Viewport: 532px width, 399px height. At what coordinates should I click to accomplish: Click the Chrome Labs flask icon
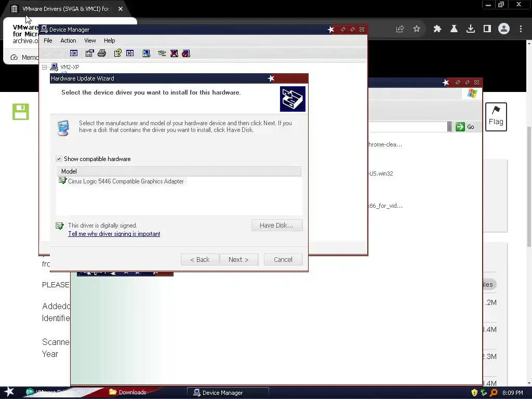tap(454, 29)
